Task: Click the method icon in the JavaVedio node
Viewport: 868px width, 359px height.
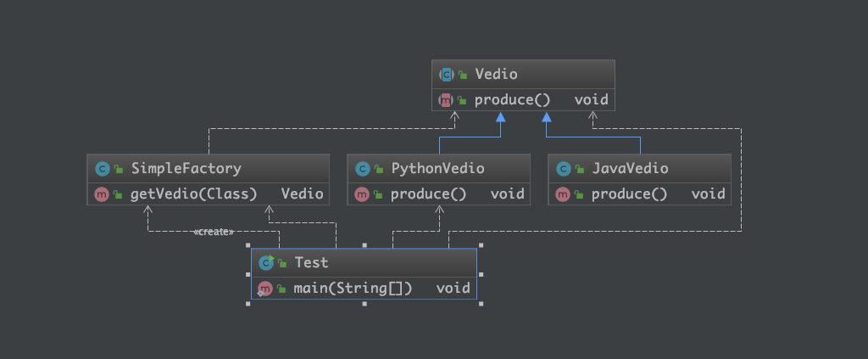Action: 563,194
